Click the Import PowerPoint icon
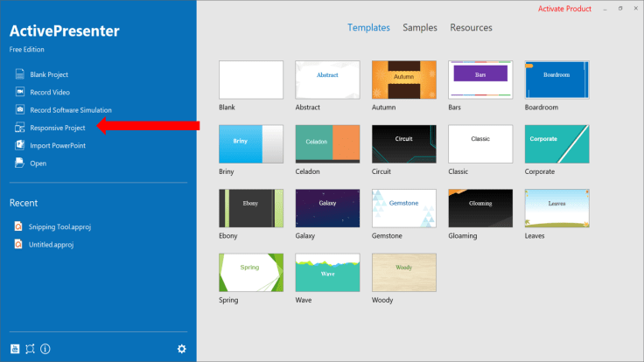This screenshot has width=644, height=362. 20,145
